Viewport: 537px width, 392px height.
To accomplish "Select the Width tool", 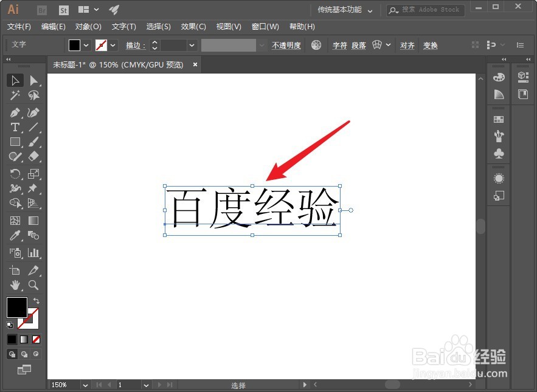I will [x=15, y=188].
